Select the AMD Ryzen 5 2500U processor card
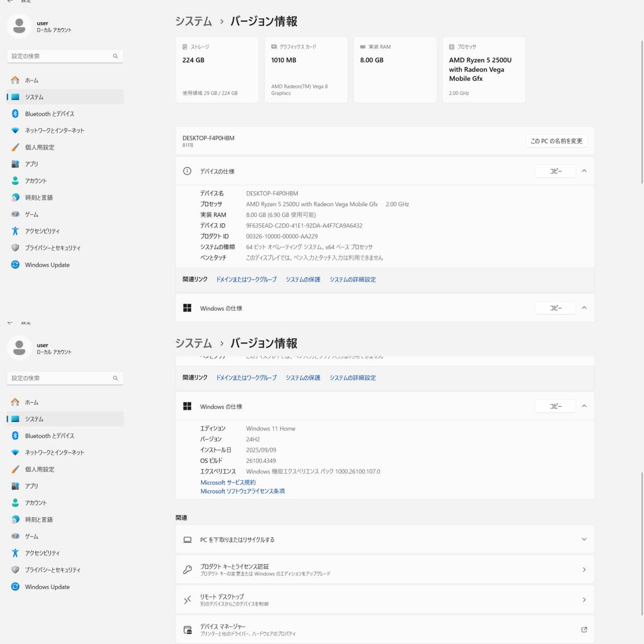Viewport: 644px width, 644px height. (x=484, y=70)
